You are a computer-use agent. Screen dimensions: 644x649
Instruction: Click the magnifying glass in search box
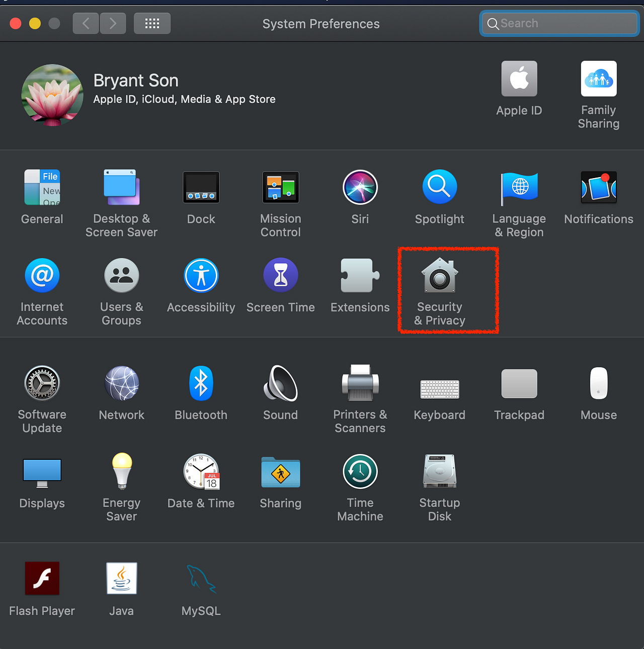click(493, 24)
